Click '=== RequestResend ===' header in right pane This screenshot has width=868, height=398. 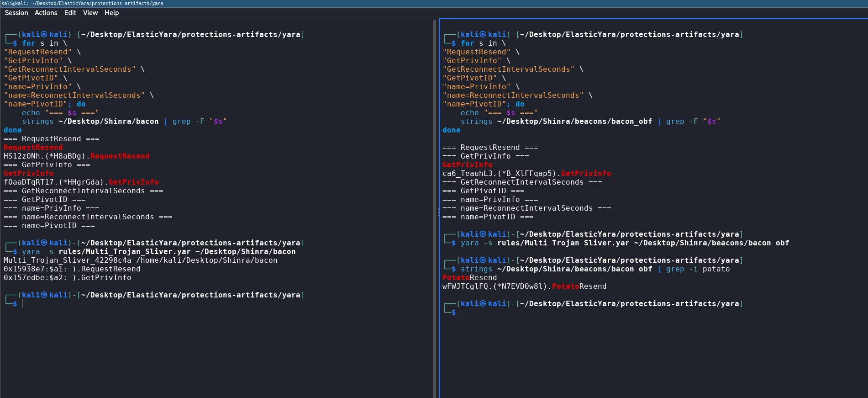pyautogui.click(x=490, y=148)
